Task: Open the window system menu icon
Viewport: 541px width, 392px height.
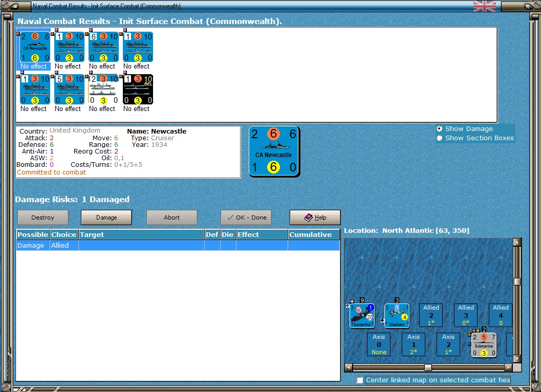Action: 14,6
